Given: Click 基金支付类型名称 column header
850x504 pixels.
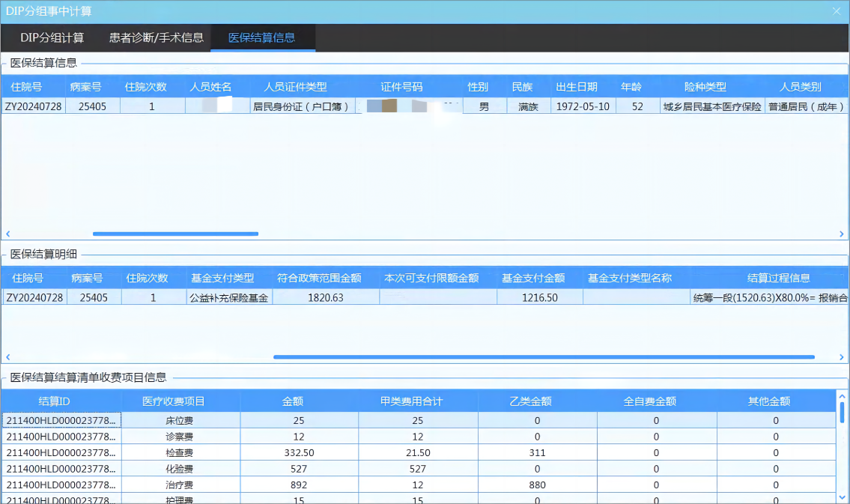Looking at the screenshot, I should tap(630, 278).
